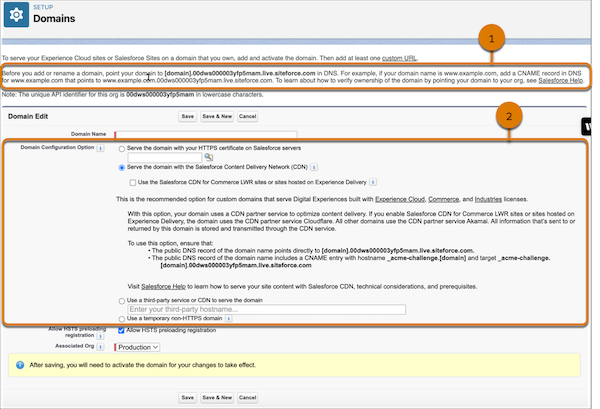Click the top Save & New button
This screenshot has width=600, height=409.
(x=217, y=116)
